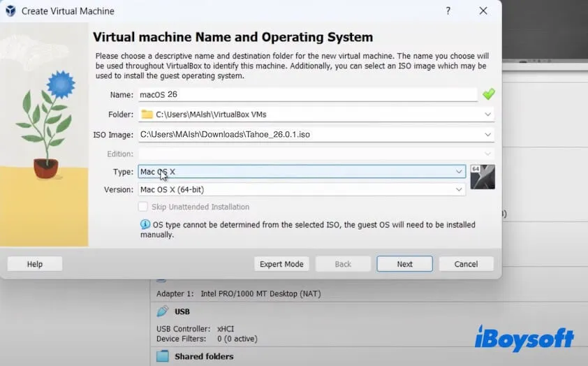Expand the Folder dropdown arrow
Image resolution: width=588 pixels, height=366 pixels.
[x=487, y=115]
